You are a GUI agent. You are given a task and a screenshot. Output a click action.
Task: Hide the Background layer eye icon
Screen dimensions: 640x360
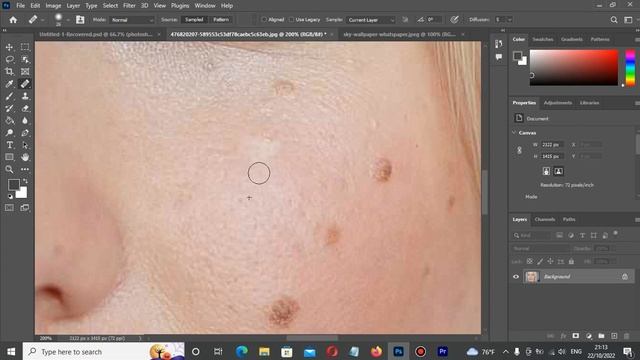coord(516,277)
